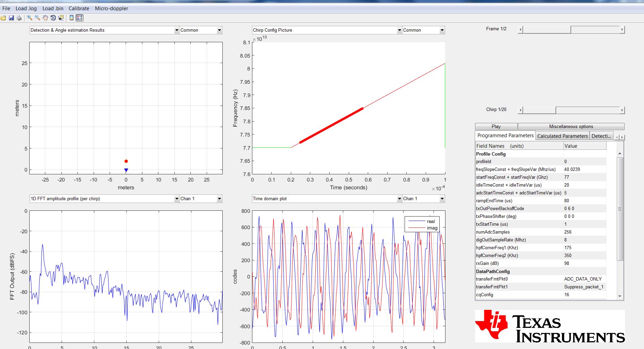Switch to the truncated Detecti... tab
The height and width of the screenshot is (349, 644).
click(601, 136)
